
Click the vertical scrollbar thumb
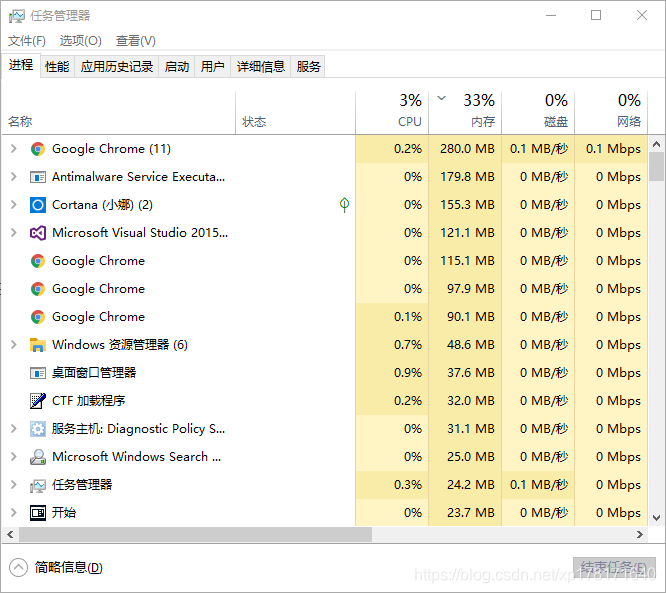(656, 167)
